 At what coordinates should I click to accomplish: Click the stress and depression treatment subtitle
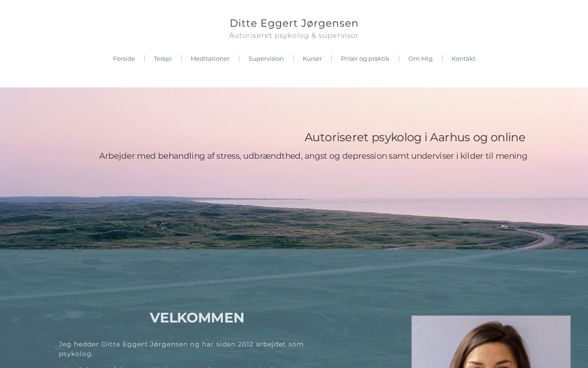[313, 156]
